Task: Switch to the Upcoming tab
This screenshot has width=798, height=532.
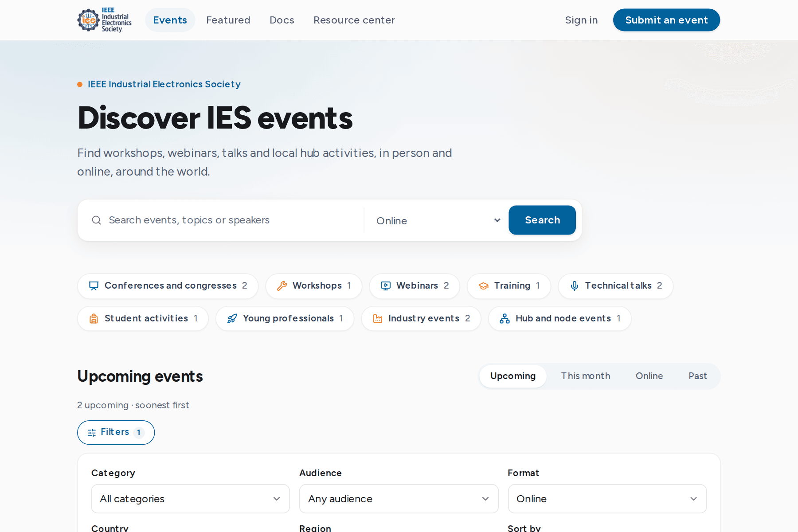Action: point(513,376)
